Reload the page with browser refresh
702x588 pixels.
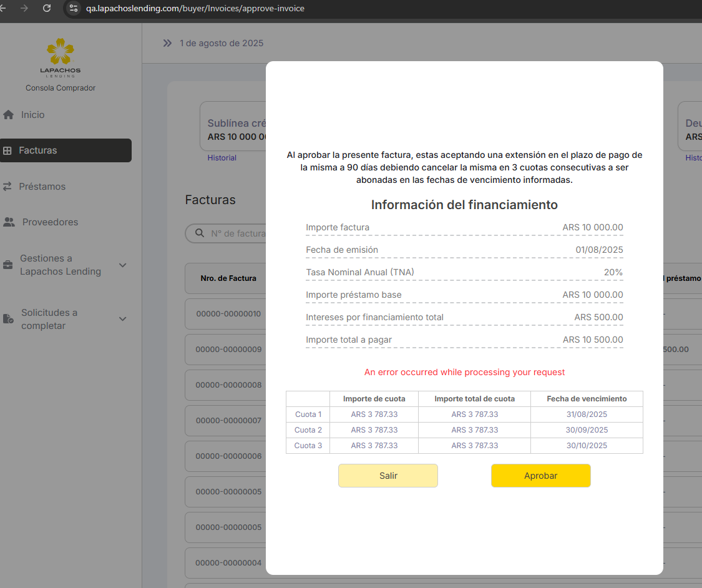47,8
